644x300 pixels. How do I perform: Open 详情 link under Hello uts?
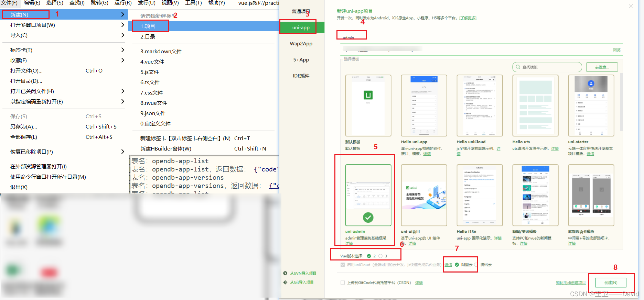click(x=555, y=148)
